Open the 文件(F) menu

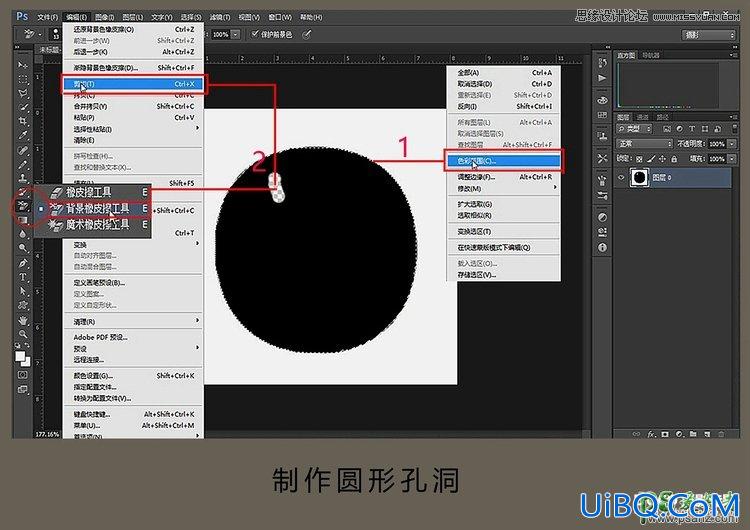pyautogui.click(x=47, y=17)
